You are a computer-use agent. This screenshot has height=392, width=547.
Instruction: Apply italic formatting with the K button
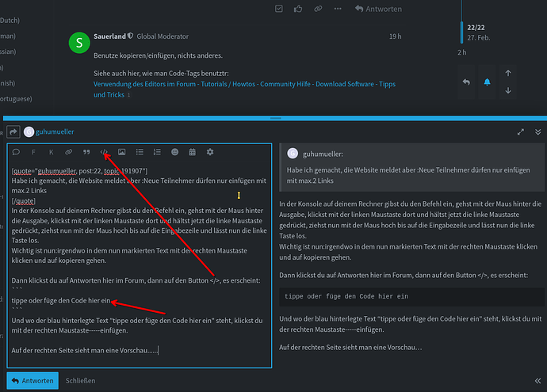[x=51, y=151]
